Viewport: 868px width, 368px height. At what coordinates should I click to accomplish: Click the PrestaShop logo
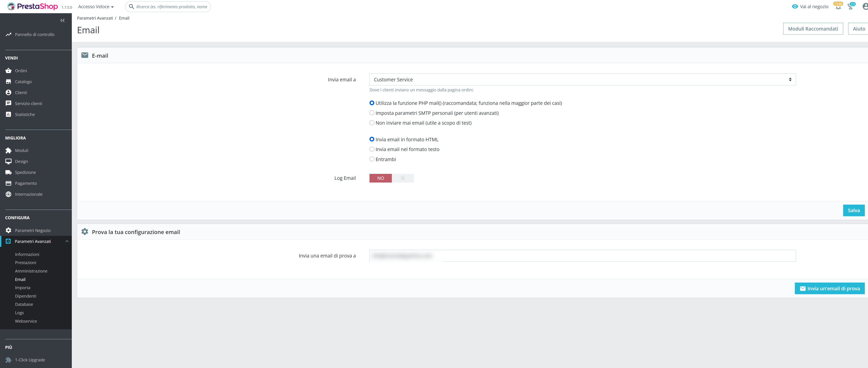33,6
